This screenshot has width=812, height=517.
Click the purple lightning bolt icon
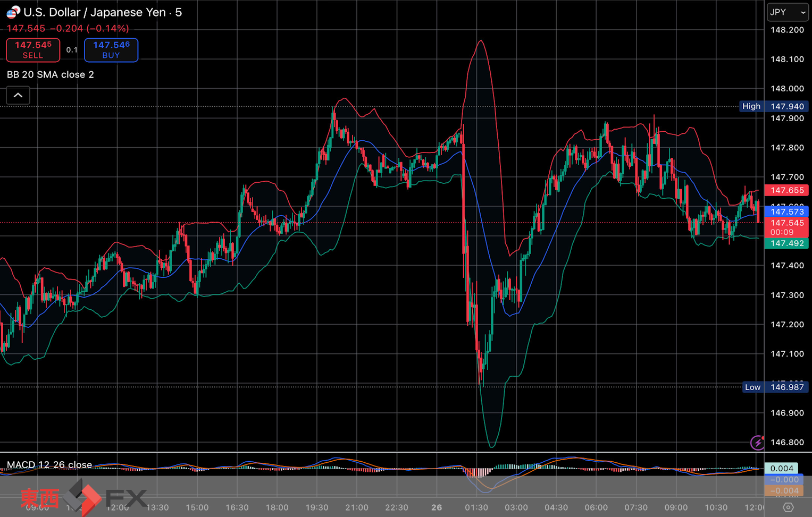(x=757, y=442)
